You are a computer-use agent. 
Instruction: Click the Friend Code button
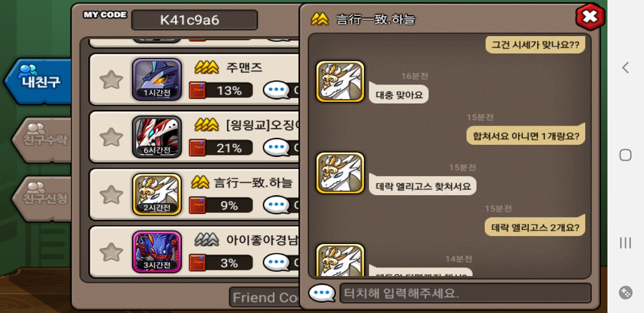[265, 297]
